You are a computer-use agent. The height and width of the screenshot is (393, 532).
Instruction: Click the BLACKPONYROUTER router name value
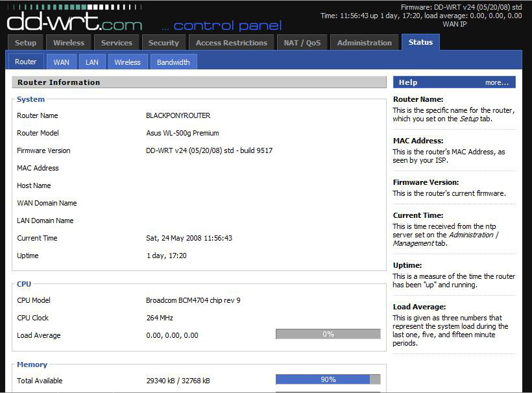click(x=178, y=115)
